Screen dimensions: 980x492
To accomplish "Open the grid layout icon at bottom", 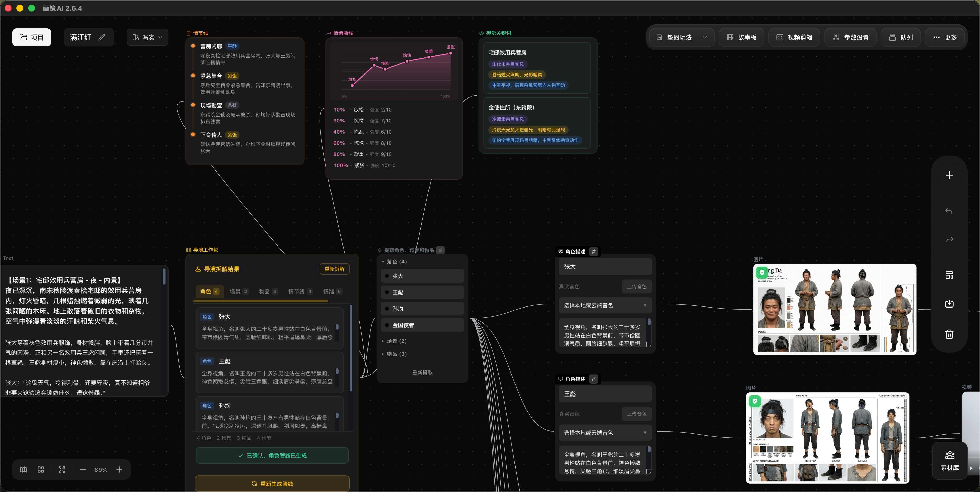I will point(41,470).
